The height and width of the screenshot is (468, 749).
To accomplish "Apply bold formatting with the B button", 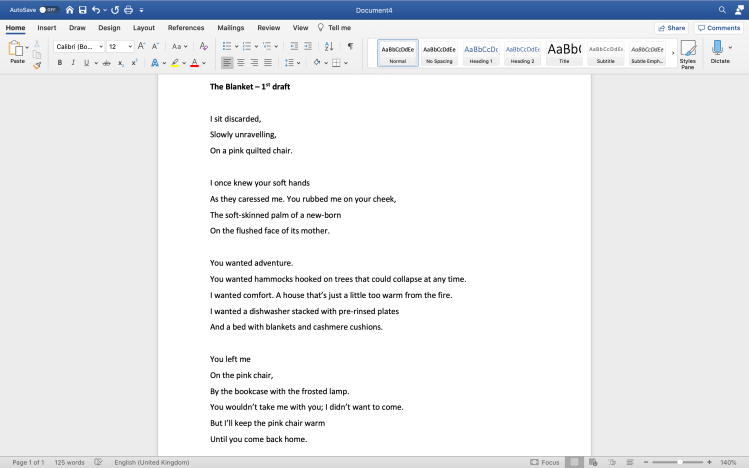I will 59,63.
